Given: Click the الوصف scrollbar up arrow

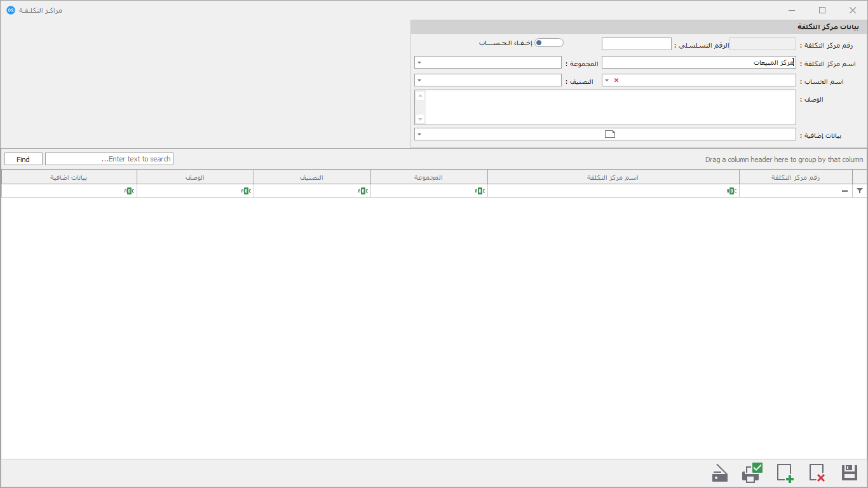Looking at the screenshot, I should [421, 96].
